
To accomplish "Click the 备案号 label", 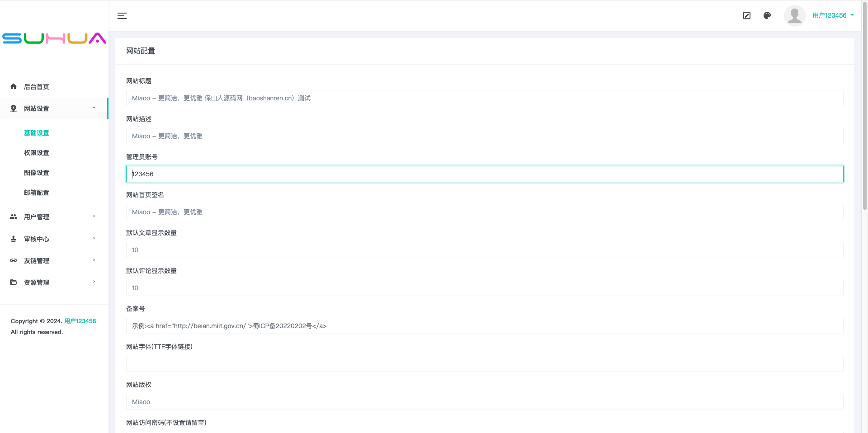I will click(x=136, y=309).
